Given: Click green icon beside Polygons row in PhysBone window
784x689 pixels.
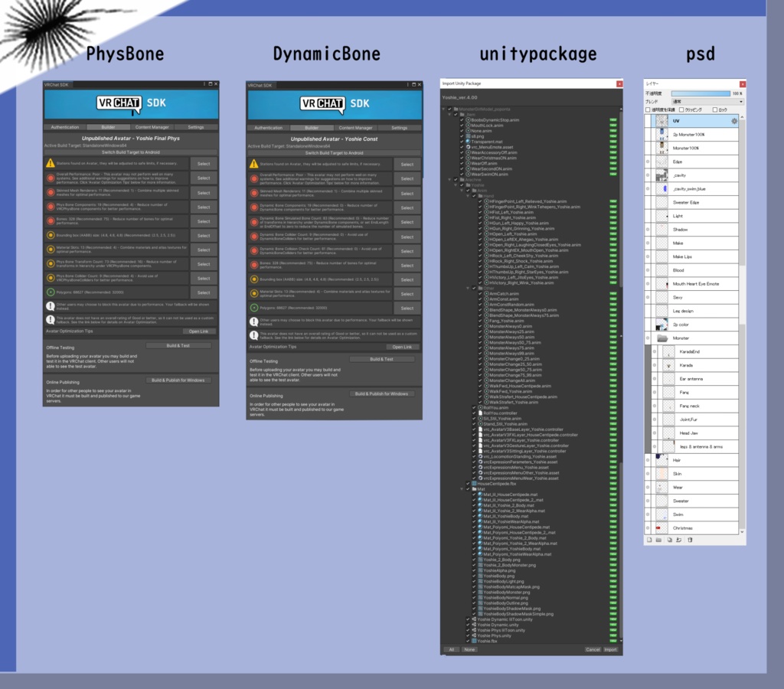Looking at the screenshot, I should (x=51, y=292).
